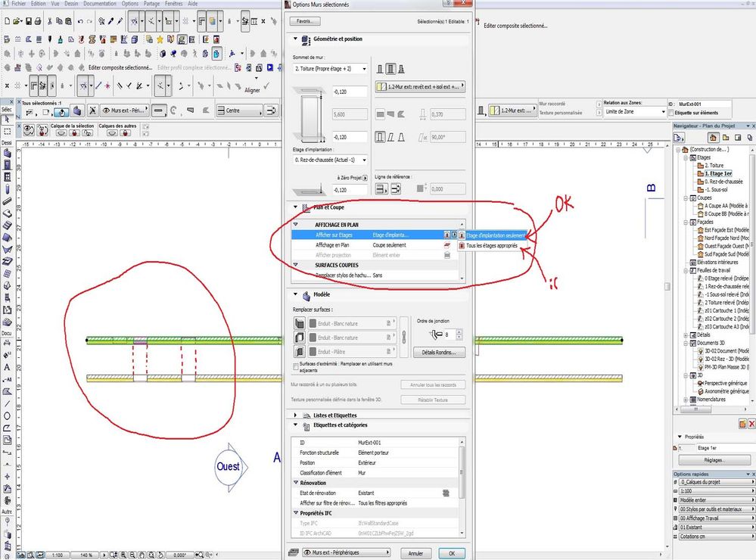The width and height of the screenshot is (756, 560).
Task: Choose the slanted wall profile icon
Action: 390,138
